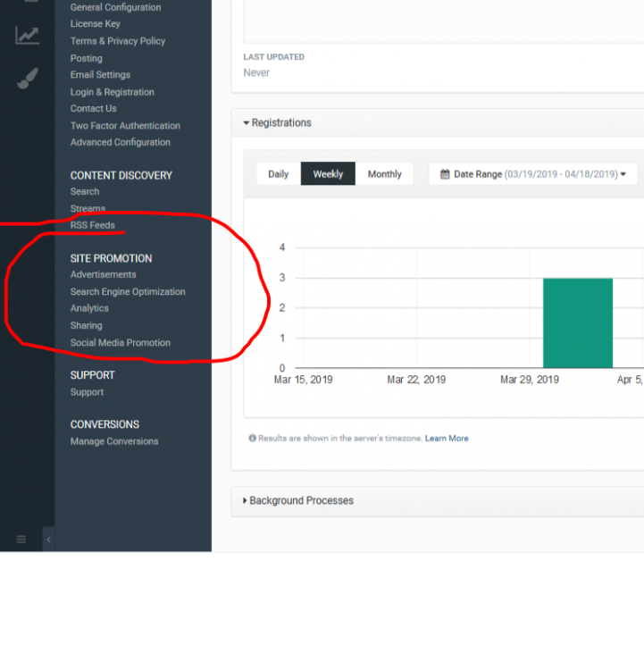Open Login & Registration settings
Viewport: 644px width, 670px height.
click(113, 92)
